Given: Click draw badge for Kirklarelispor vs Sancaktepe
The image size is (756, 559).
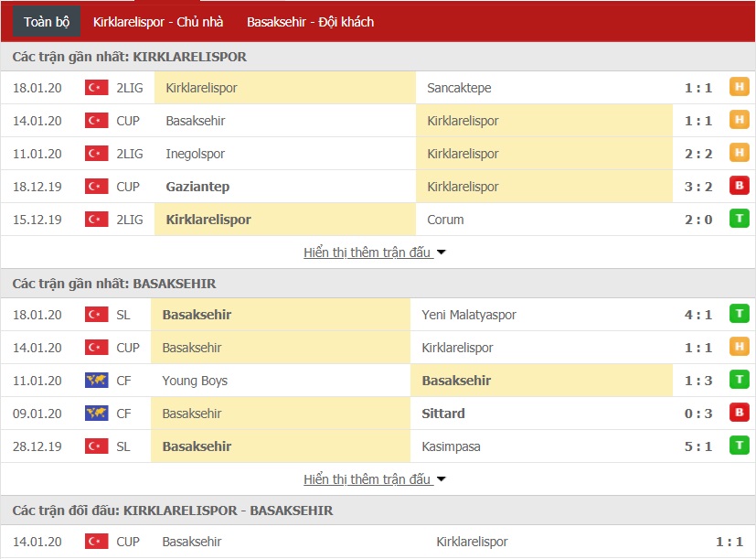Looking at the screenshot, I should point(740,88).
